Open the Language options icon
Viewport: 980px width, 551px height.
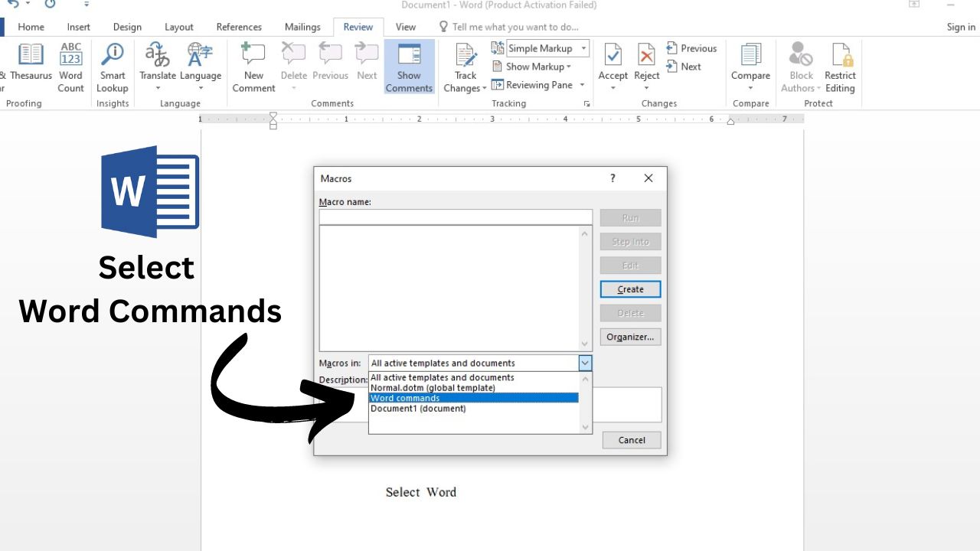[x=201, y=55]
